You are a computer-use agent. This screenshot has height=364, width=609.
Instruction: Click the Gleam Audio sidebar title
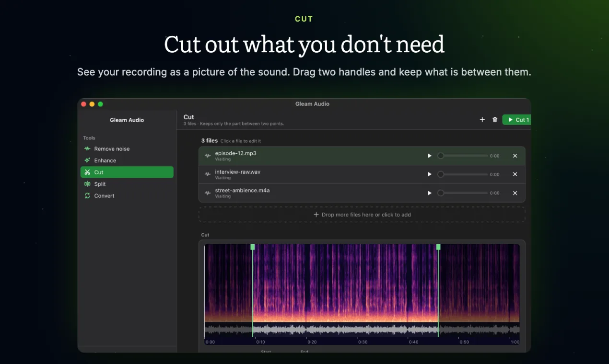[x=127, y=120]
